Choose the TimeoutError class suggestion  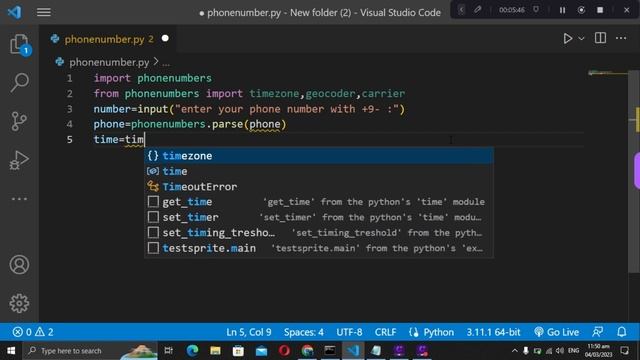(319, 187)
